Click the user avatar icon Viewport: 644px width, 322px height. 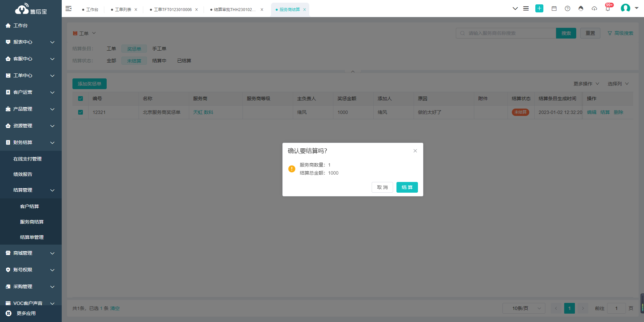pyautogui.click(x=626, y=8)
